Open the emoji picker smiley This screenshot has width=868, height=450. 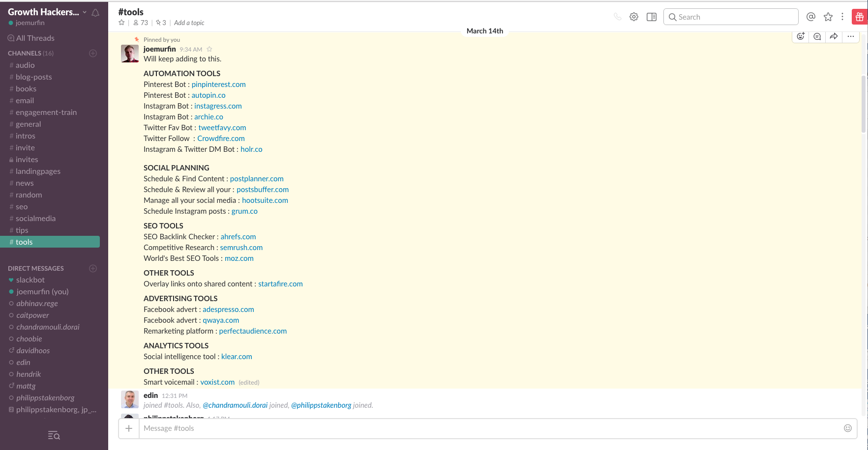pyautogui.click(x=848, y=428)
